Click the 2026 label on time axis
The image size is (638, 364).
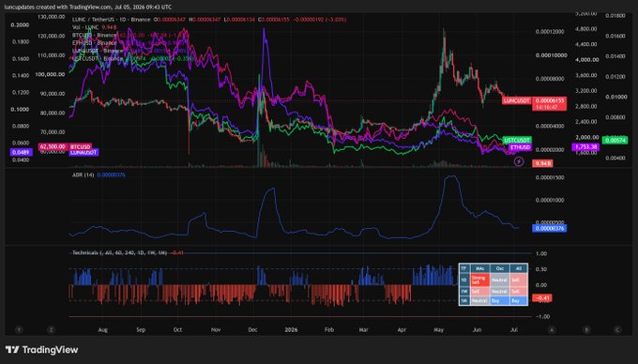click(x=291, y=330)
